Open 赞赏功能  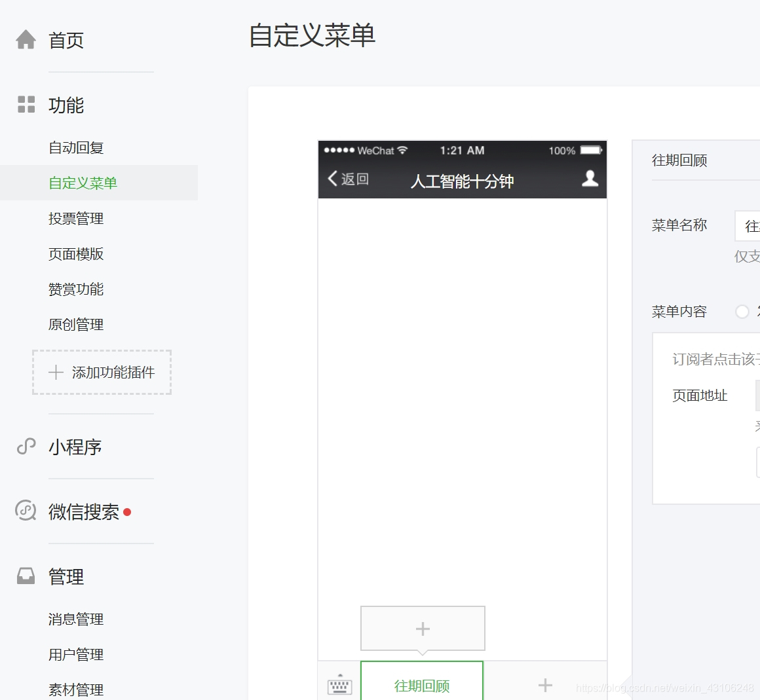(x=76, y=289)
